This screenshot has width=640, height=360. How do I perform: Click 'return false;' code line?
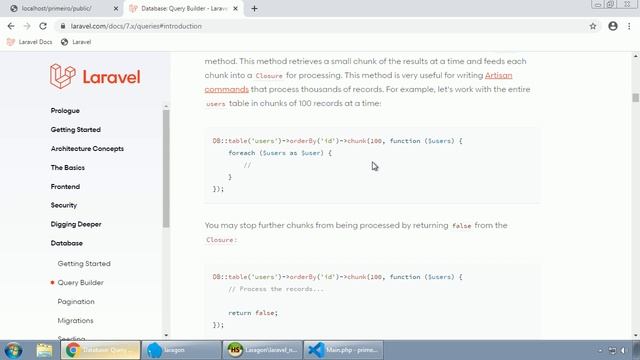click(253, 313)
